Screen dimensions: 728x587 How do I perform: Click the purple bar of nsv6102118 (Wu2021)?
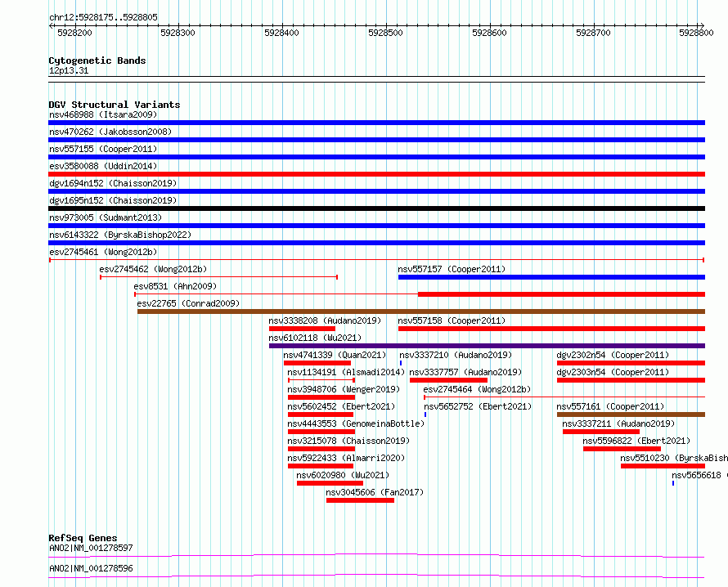(487, 346)
